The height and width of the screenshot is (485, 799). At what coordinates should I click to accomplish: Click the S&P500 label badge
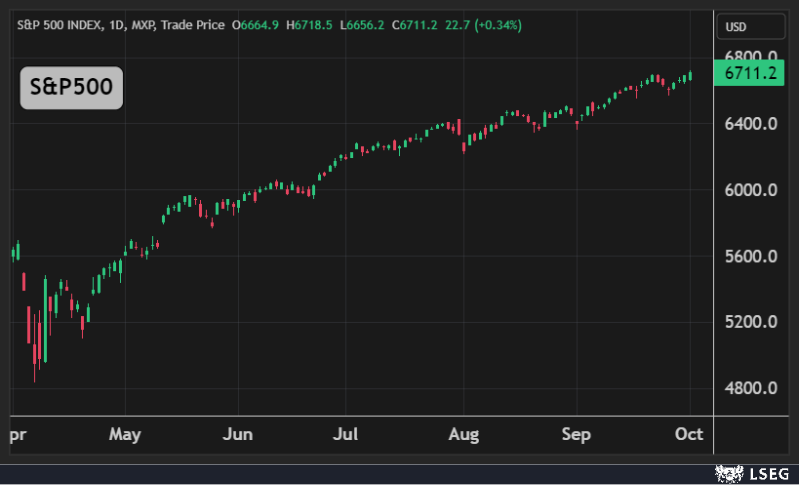(72, 89)
